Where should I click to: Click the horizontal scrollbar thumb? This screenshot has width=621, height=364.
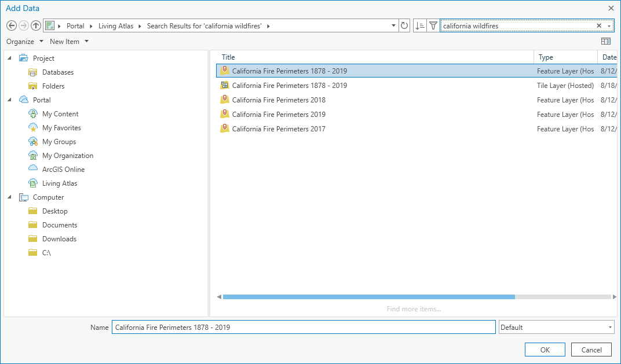(x=368, y=297)
